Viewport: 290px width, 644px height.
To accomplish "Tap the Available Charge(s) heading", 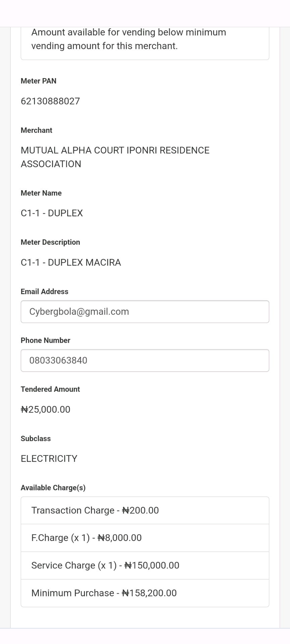I will pos(53,488).
